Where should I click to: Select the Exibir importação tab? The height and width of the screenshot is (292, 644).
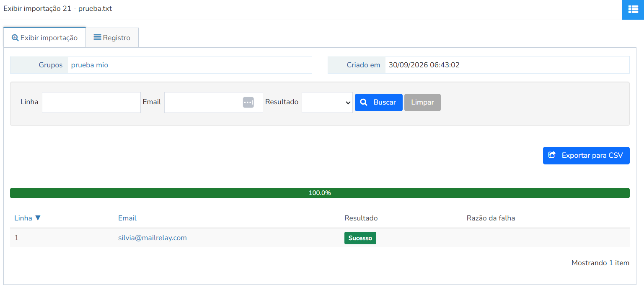(44, 38)
